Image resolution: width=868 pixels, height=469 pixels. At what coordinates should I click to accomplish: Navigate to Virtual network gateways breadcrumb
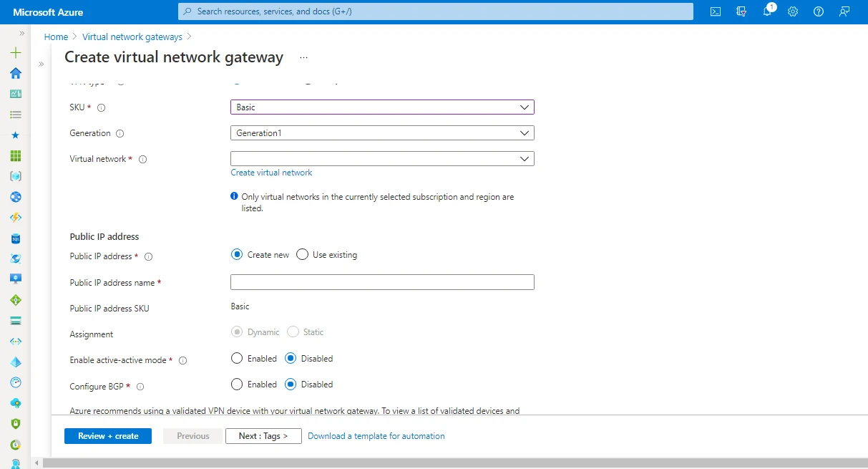click(x=132, y=37)
